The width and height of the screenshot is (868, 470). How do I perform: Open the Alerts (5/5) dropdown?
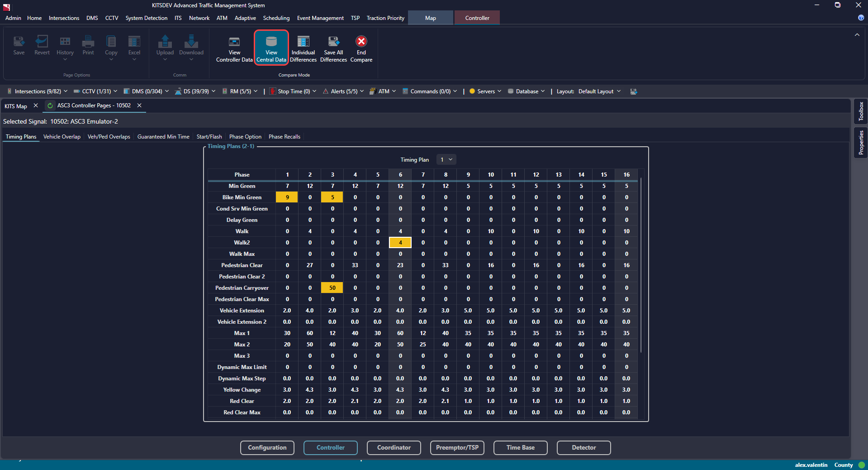point(343,91)
